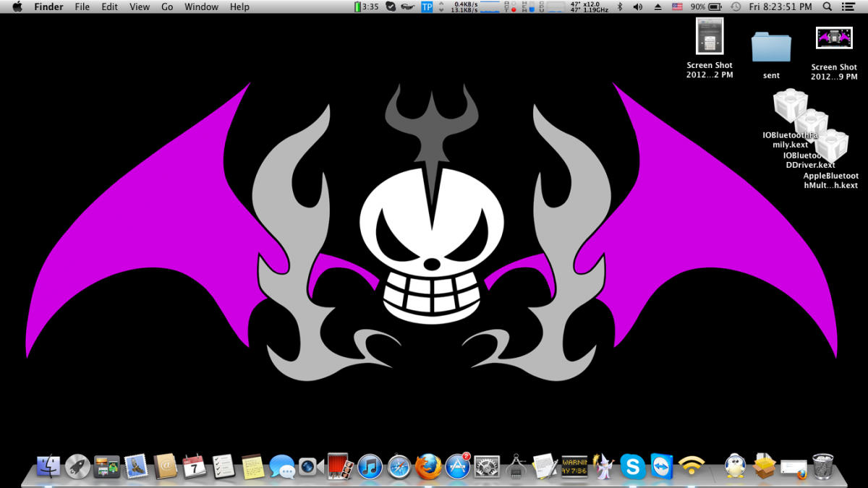Launch Launchpad rocket icon in dock
The image size is (868, 488).
pos(77,466)
